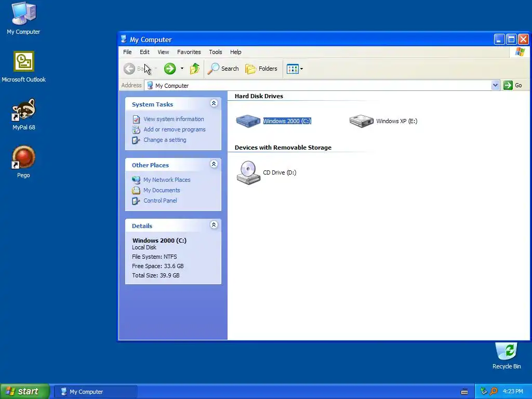Click the My Computer window title bar icon

tap(124, 39)
